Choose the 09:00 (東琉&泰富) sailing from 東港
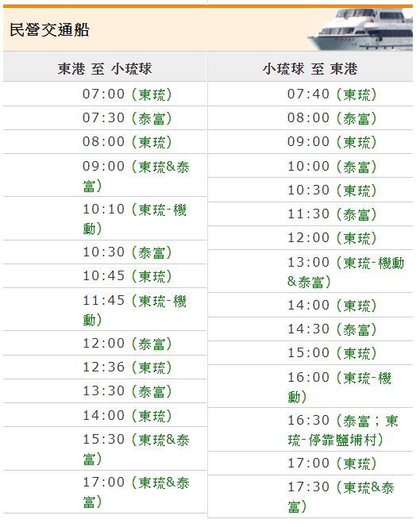This screenshot has height=527, width=420. pos(136,175)
